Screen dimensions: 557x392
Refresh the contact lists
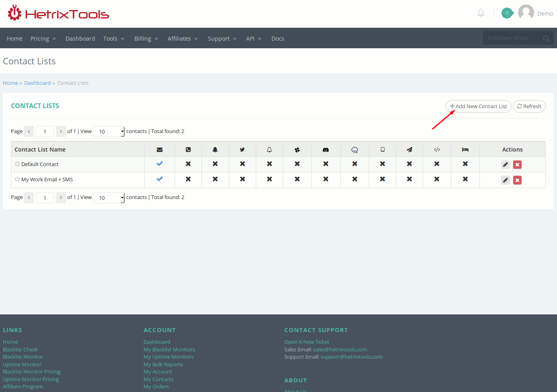(529, 107)
